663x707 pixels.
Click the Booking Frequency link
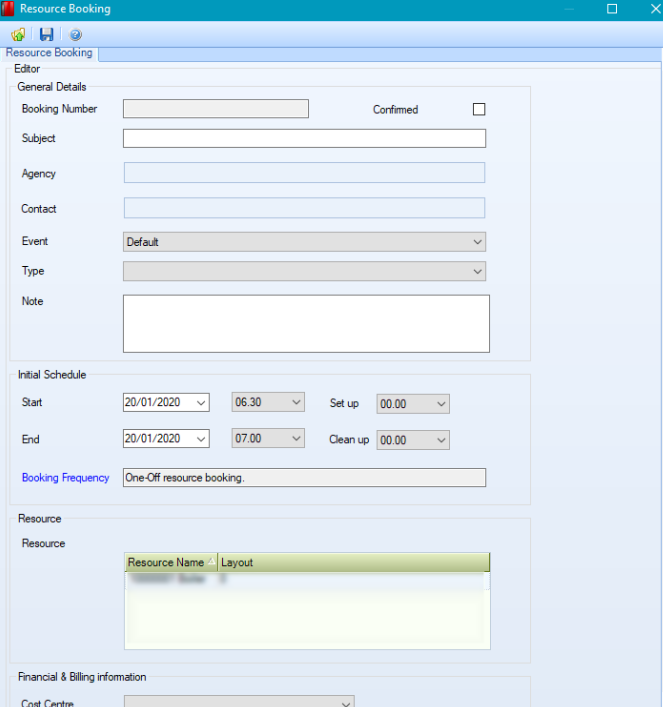coord(65,478)
